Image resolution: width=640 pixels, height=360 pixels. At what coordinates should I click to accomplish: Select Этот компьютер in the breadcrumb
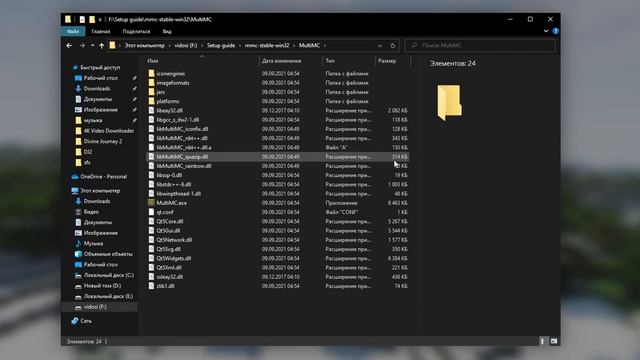tap(145, 45)
